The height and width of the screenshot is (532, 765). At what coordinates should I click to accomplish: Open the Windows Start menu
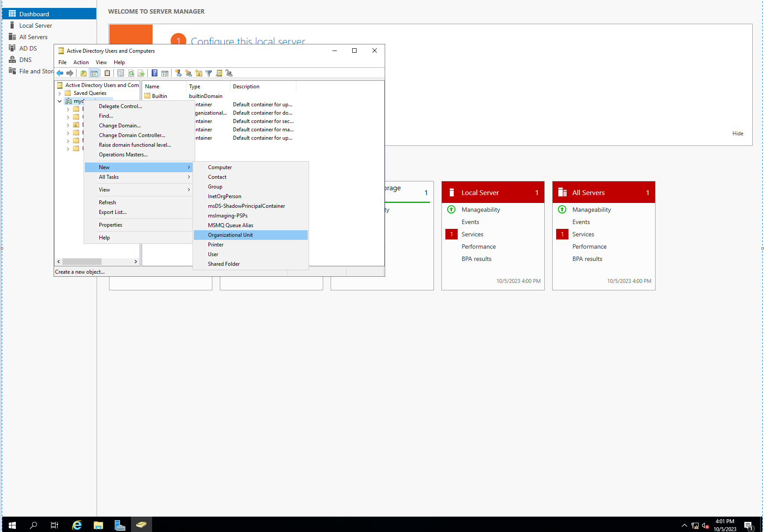point(11,525)
